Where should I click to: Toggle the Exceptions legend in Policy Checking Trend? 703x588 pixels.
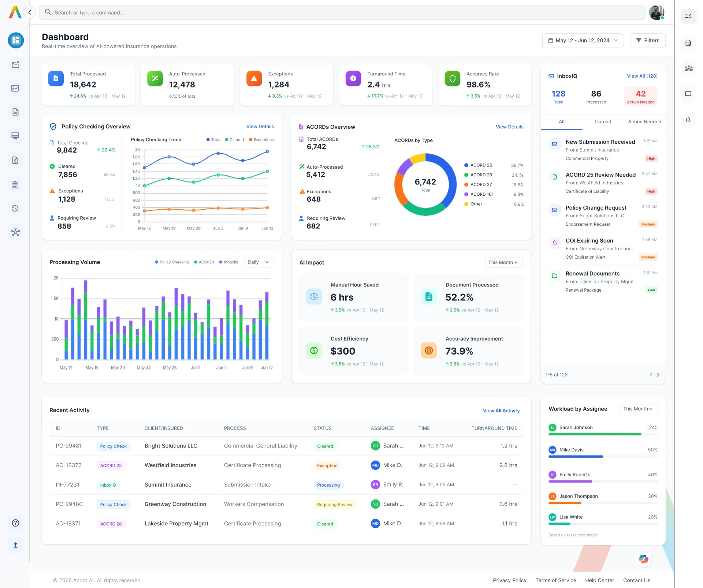(261, 140)
